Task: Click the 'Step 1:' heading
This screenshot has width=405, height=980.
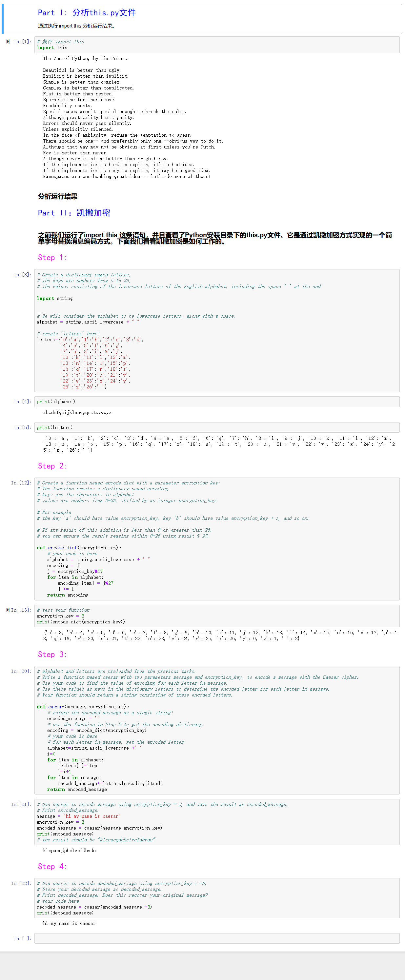Action: pyautogui.click(x=52, y=257)
